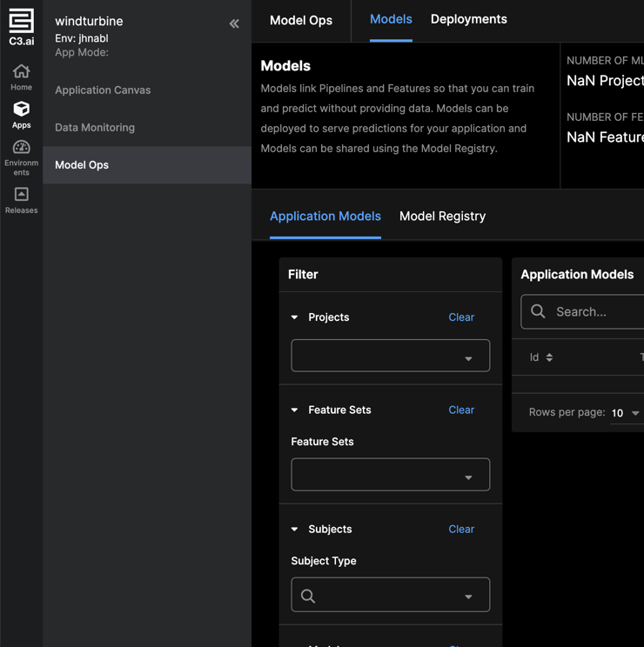The height and width of the screenshot is (647, 644).
Task: Open the Releases icon
Action: (x=21, y=194)
